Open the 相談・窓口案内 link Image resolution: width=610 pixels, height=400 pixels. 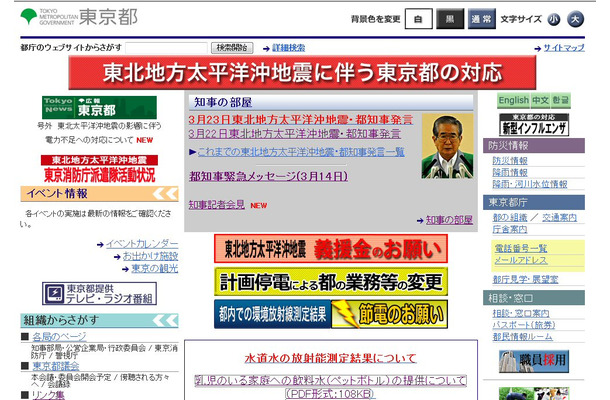pyautogui.click(x=521, y=313)
